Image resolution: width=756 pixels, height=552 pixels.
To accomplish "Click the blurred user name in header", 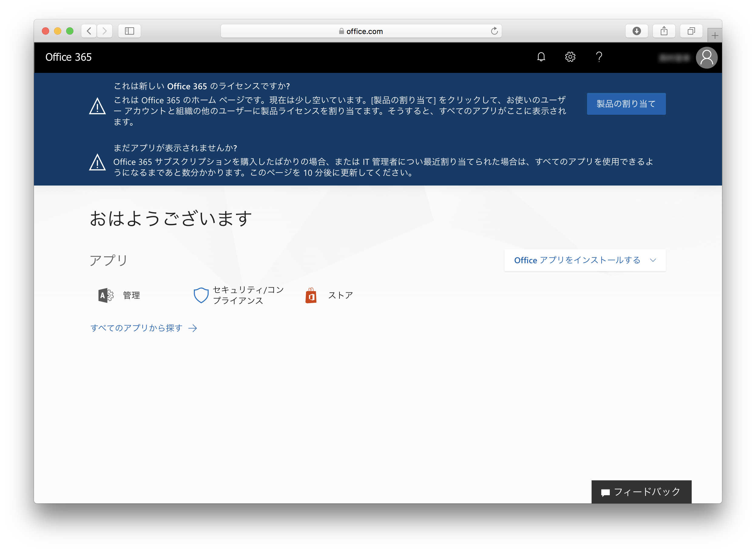I will tap(674, 58).
